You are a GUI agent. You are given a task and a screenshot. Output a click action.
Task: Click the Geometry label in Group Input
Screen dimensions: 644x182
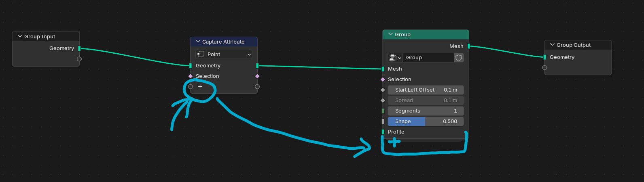(61, 48)
